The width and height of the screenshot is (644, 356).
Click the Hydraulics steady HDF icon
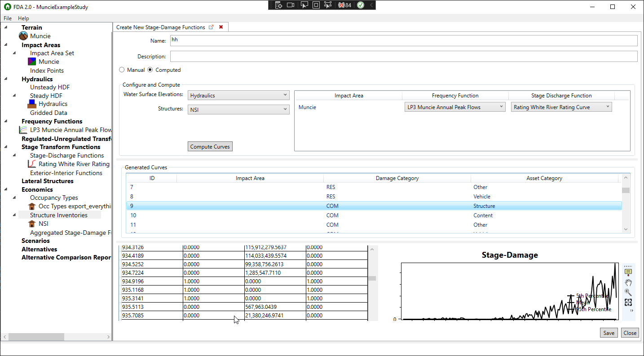(31, 104)
